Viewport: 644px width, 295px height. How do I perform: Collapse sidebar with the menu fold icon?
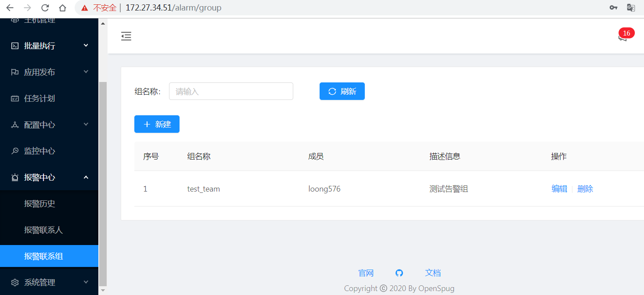click(126, 36)
